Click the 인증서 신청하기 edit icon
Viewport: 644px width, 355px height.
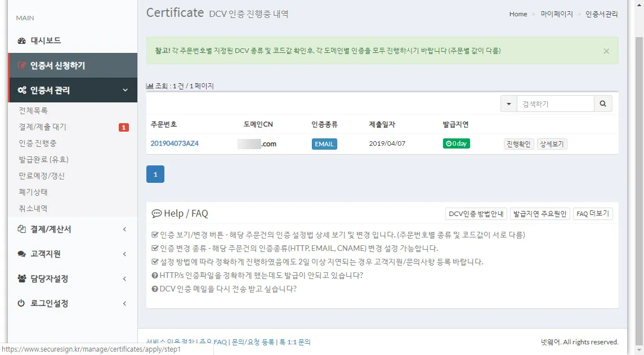tap(22, 66)
